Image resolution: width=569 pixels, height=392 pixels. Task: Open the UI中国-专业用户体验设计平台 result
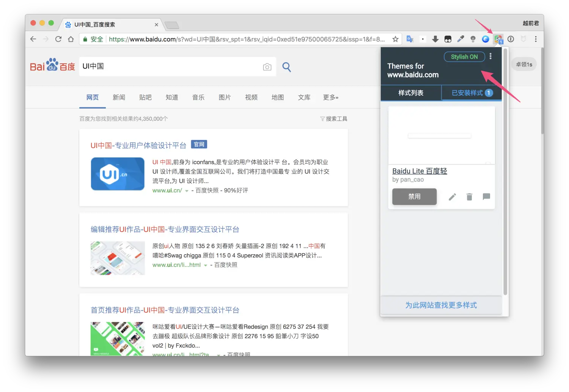(x=138, y=145)
